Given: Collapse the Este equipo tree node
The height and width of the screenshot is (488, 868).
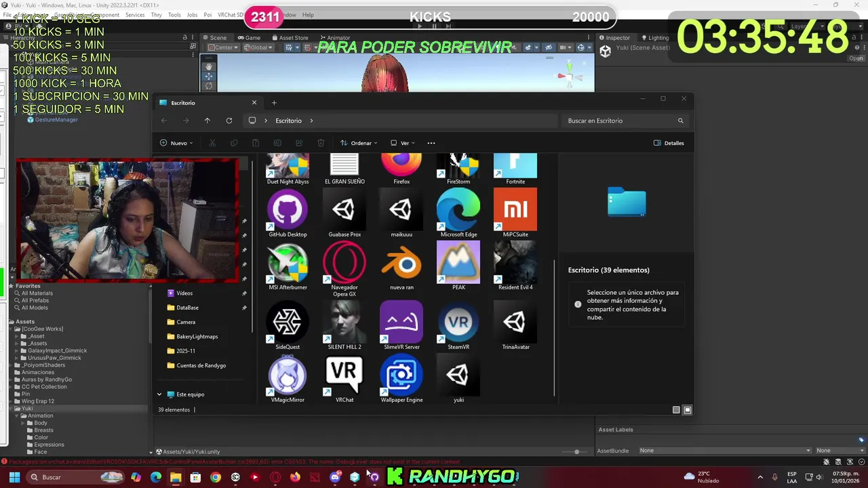Looking at the screenshot, I should coord(159,394).
